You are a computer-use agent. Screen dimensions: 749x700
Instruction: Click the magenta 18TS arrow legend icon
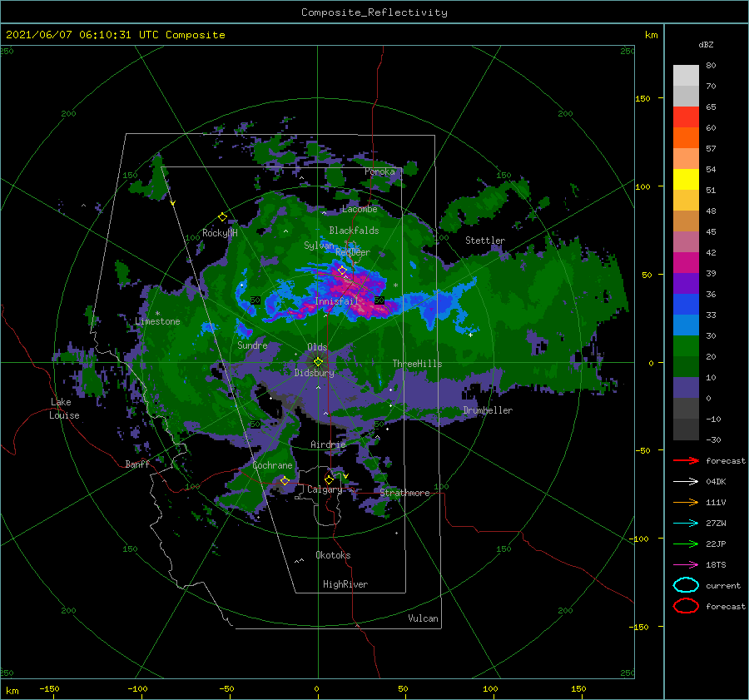(x=686, y=565)
